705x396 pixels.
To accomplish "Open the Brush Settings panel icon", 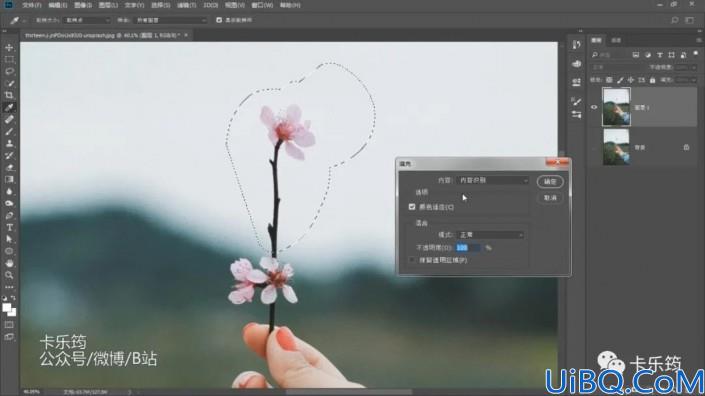I will point(576,102).
